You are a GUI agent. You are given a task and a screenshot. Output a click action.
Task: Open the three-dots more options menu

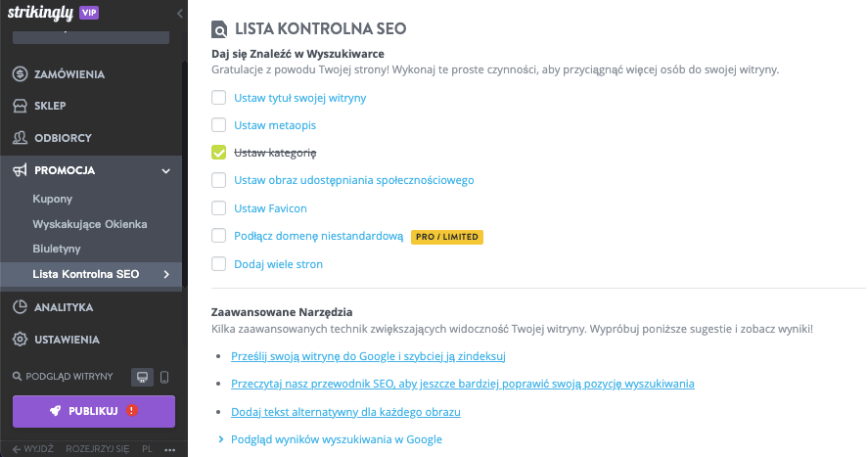(x=170, y=450)
